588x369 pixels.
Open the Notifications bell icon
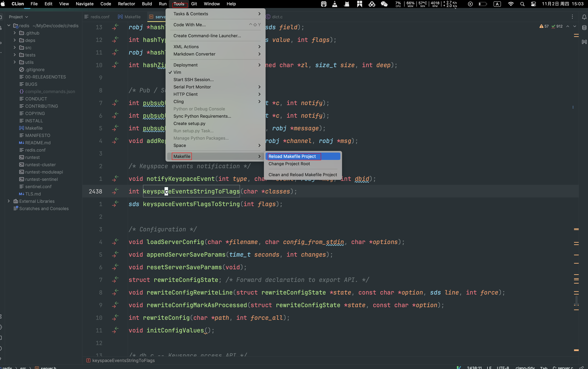(584, 17)
